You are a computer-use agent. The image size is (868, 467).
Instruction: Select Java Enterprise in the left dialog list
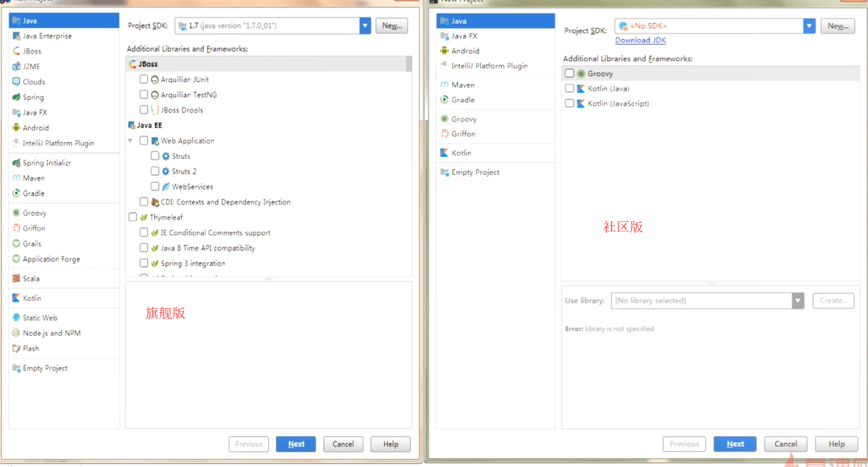47,36
